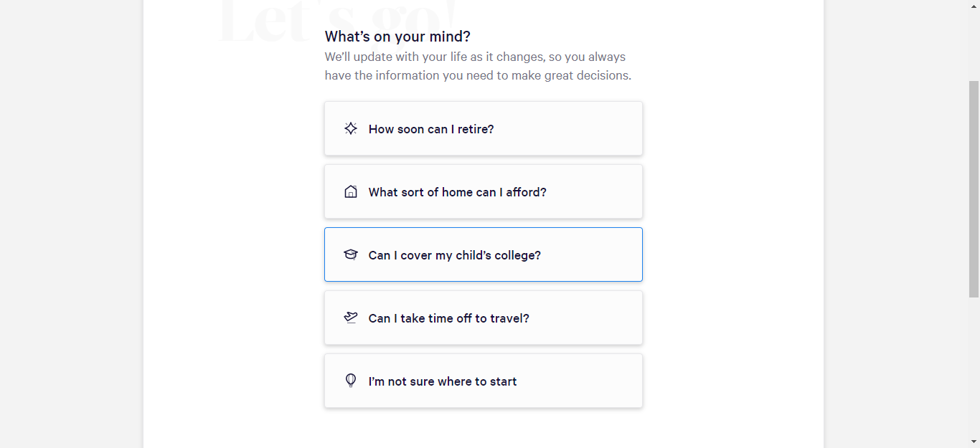Viewport: 980px width, 448px height.
Task: Click the "What's on your mind?" heading
Action: pos(397,37)
